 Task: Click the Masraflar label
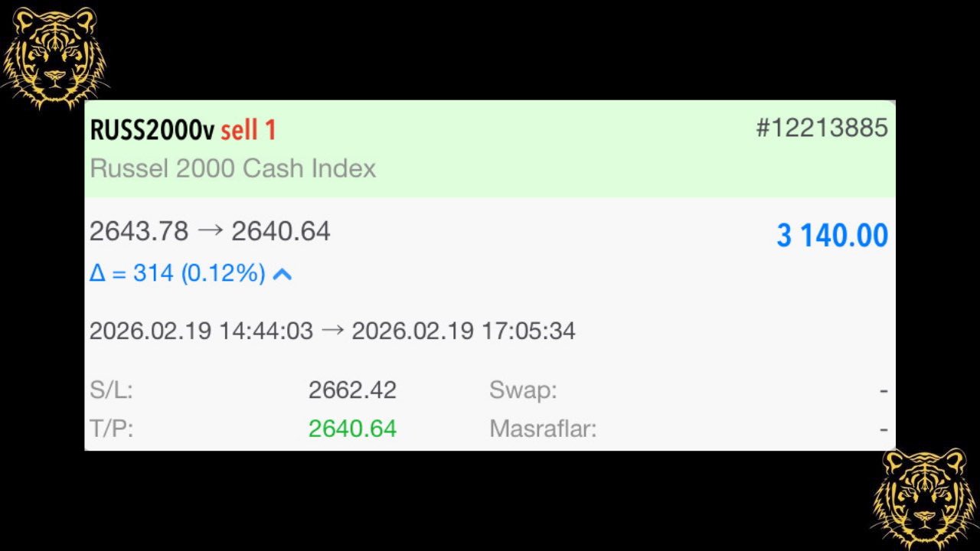tap(542, 429)
